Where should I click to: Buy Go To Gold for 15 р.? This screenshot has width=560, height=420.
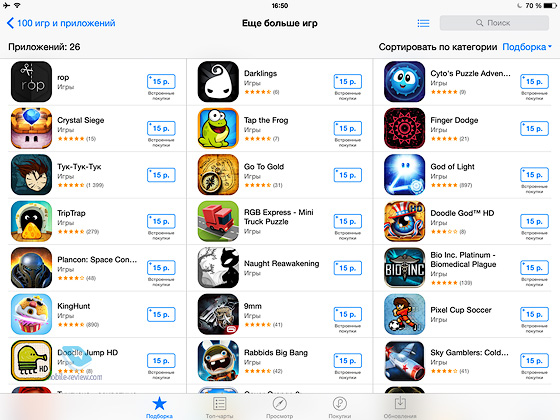coord(348,175)
